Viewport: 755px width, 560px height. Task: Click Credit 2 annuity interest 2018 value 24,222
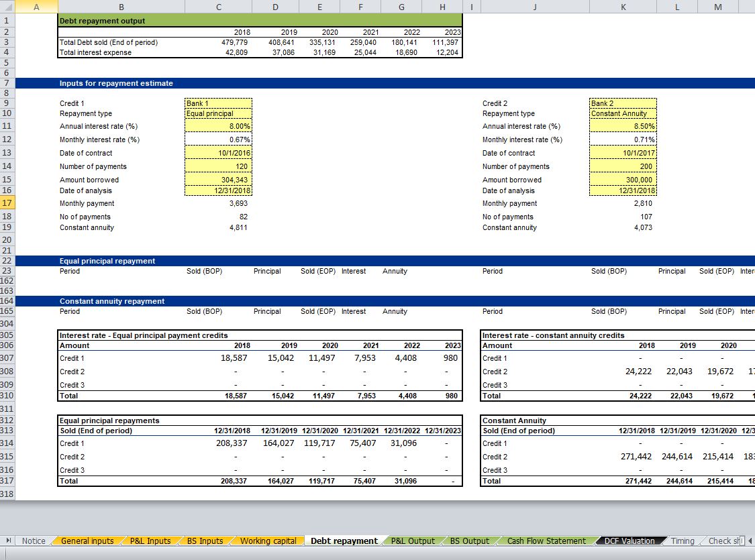(x=638, y=372)
